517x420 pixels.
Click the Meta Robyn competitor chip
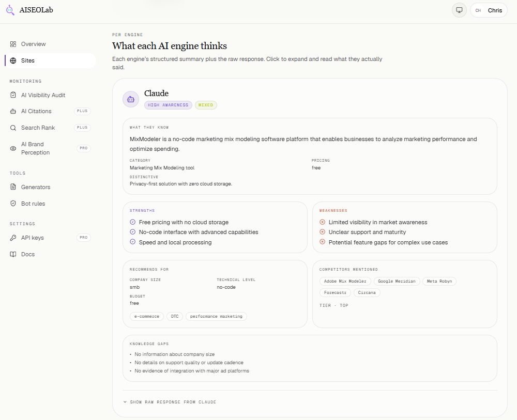point(439,282)
